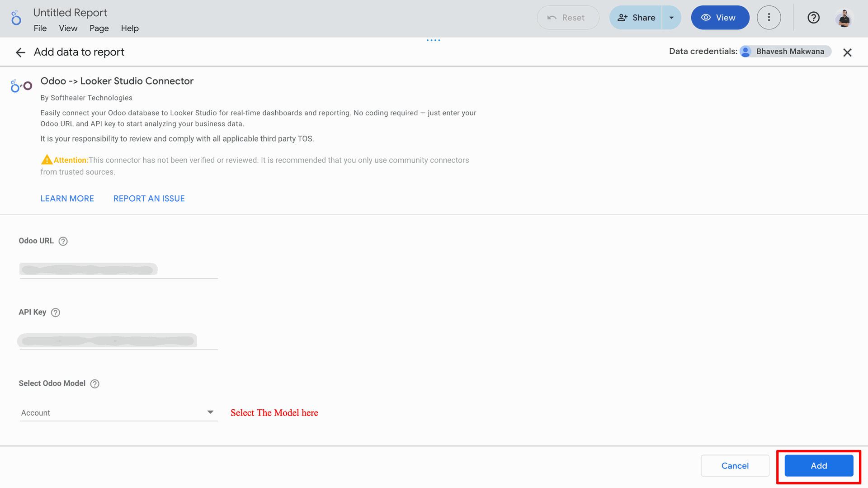Click the Select Odoo Model help icon
Image resolution: width=868 pixels, height=488 pixels.
(x=94, y=384)
